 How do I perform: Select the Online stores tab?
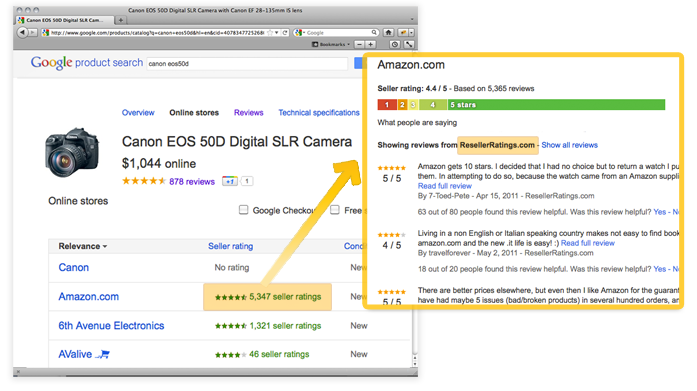coord(194,113)
